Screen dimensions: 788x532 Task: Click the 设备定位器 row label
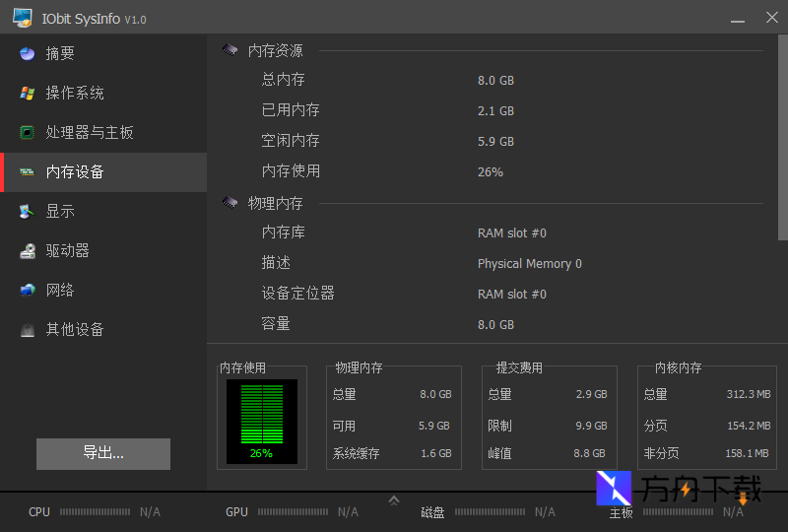coord(298,294)
